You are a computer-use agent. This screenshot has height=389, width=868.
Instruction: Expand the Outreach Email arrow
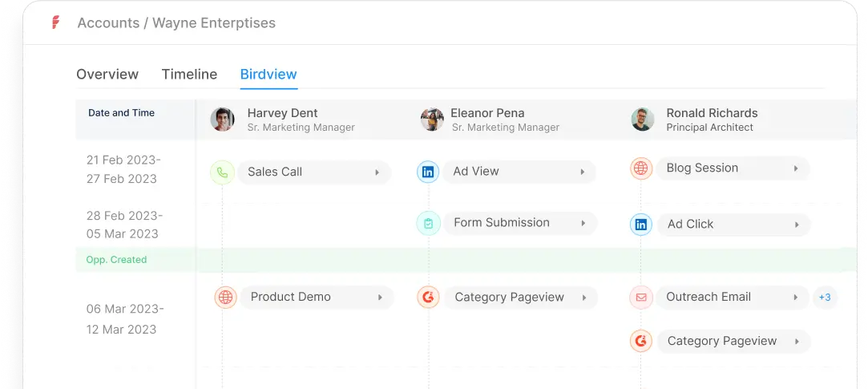tap(796, 298)
